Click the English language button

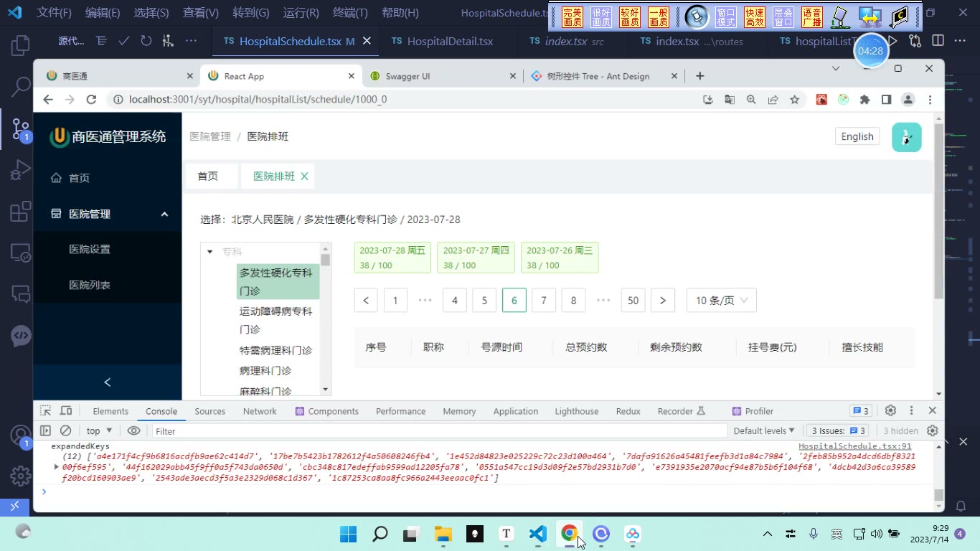tap(857, 136)
